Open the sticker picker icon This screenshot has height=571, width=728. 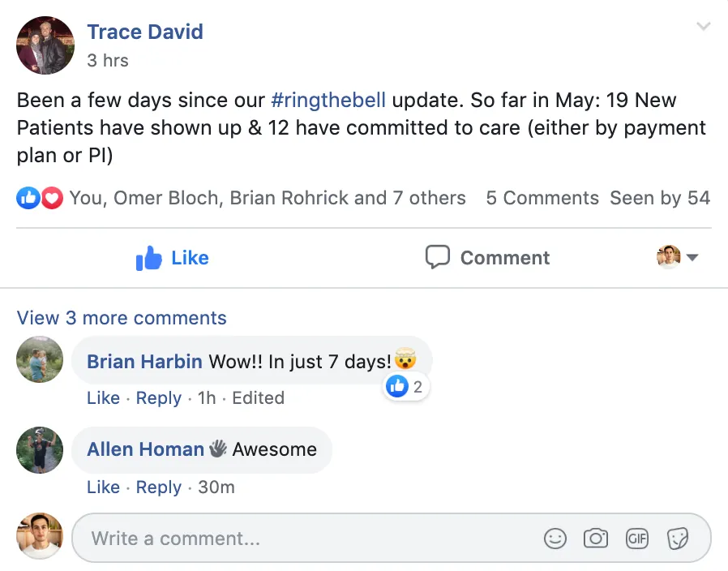[x=678, y=539]
